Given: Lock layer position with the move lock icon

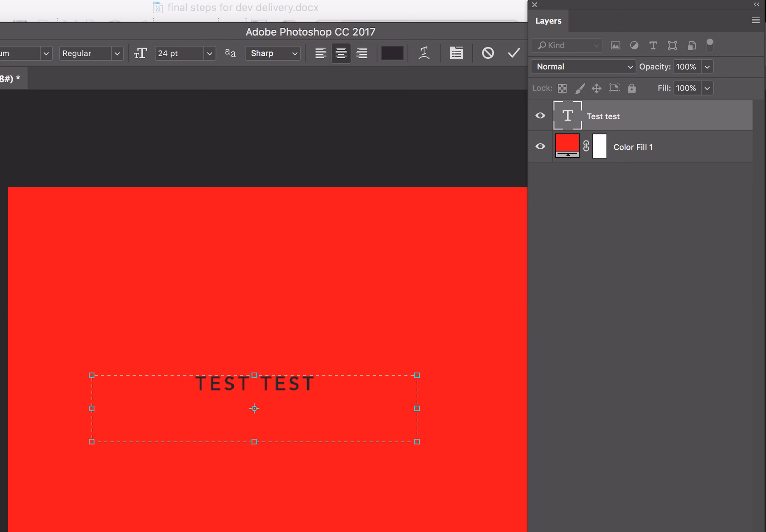Looking at the screenshot, I should coord(596,88).
